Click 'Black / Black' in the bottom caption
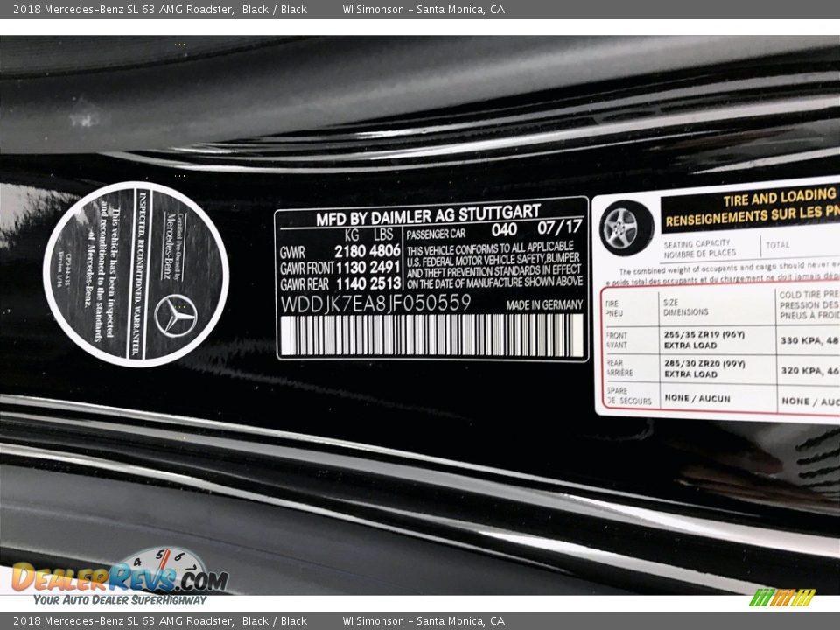Viewport: 840px width, 630px height. click(274, 621)
